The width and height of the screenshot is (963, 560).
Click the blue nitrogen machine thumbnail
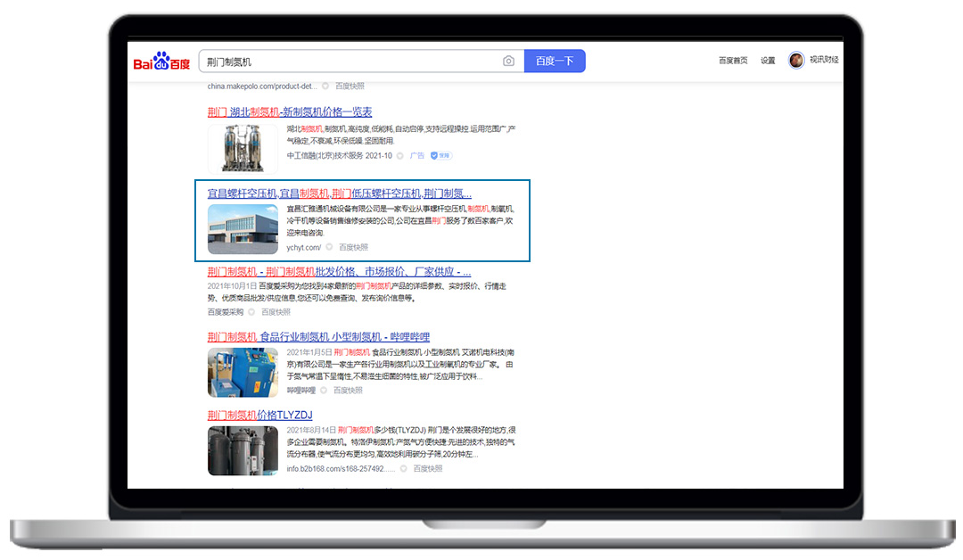243,372
